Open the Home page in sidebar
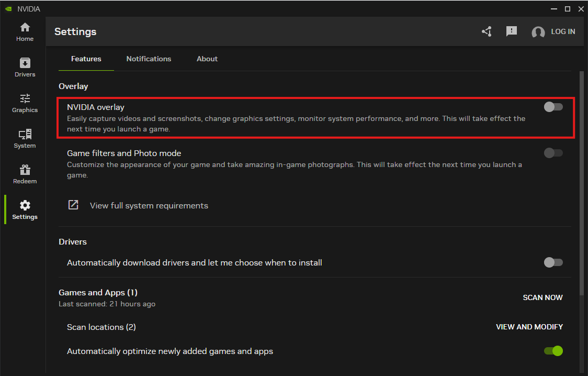 click(25, 32)
